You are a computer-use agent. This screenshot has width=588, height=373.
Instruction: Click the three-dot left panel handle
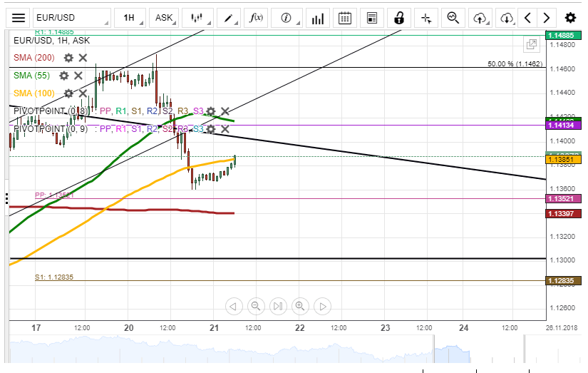[x=6, y=198]
